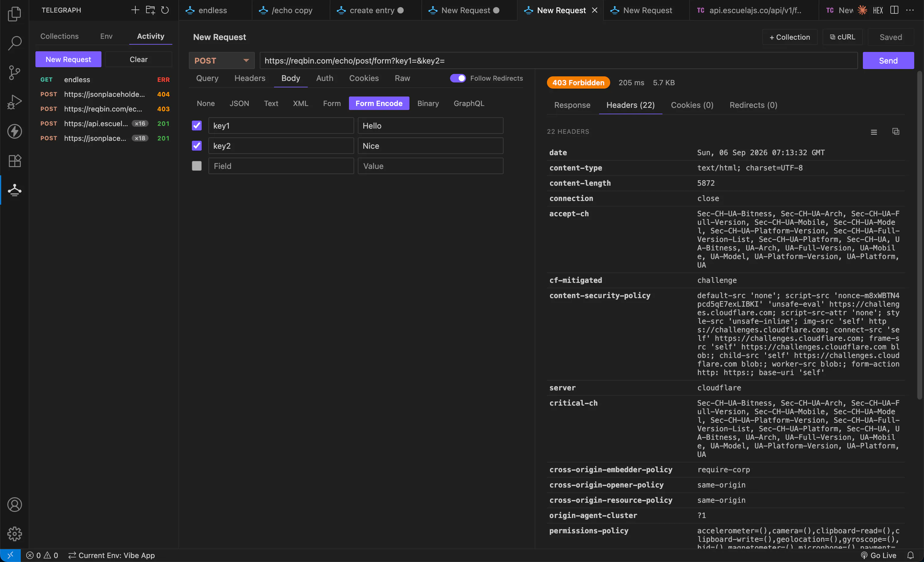Select the Activity tab

point(150,36)
